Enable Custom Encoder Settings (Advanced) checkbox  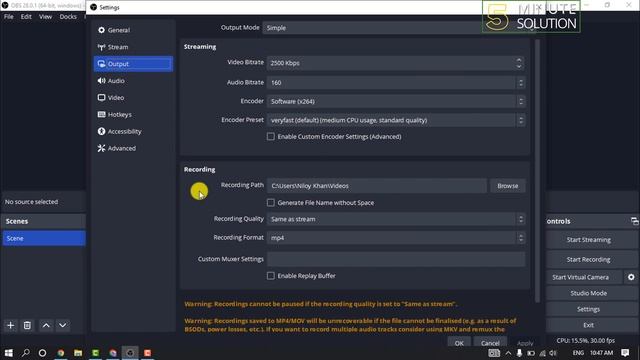point(271,136)
